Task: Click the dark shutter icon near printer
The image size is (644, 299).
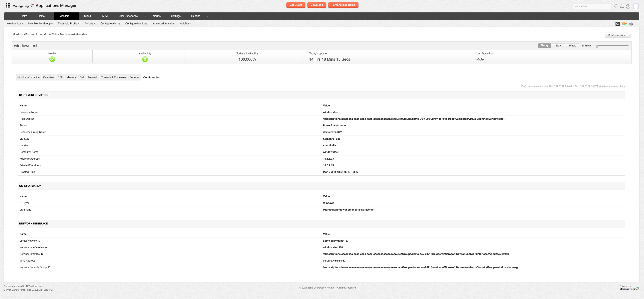Action: tap(617, 24)
